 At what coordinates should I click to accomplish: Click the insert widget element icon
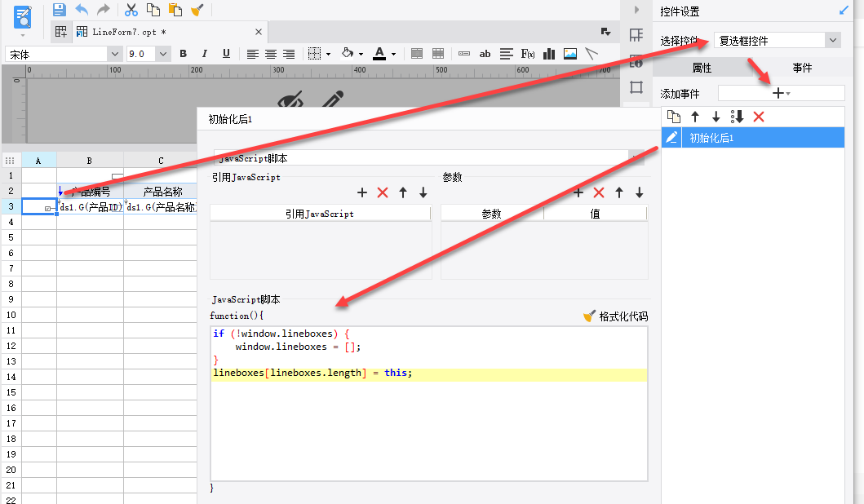[x=464, y=54]
